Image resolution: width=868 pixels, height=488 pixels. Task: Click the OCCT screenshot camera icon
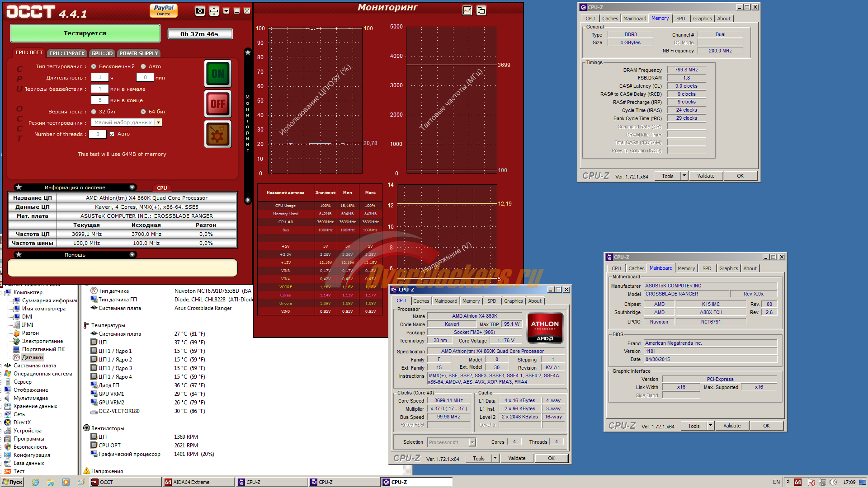click(200, 11)
